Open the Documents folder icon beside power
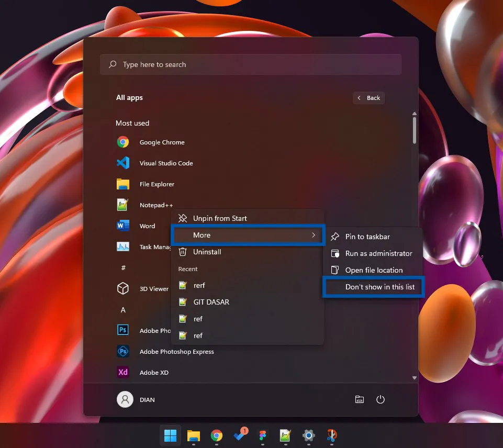 (360, 400)
